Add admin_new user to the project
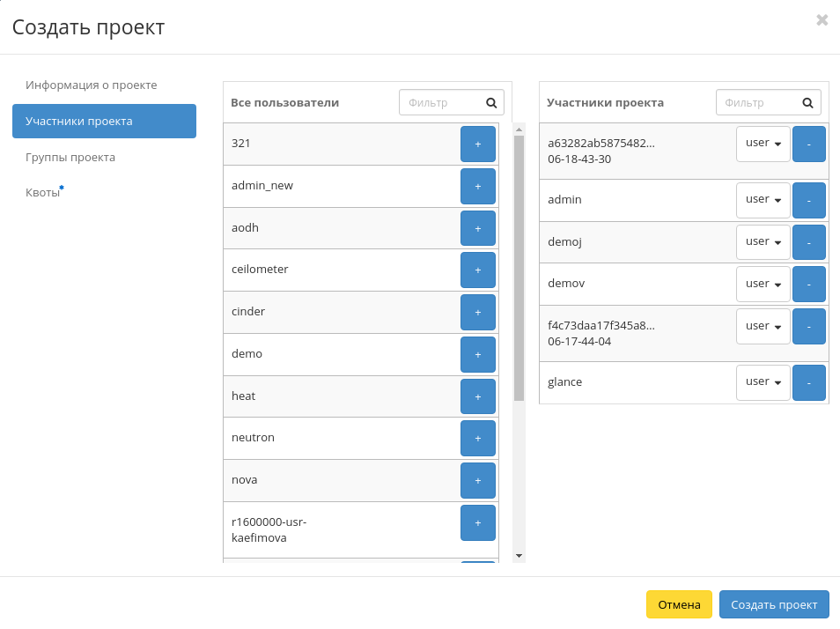 (x=477, y=186)
